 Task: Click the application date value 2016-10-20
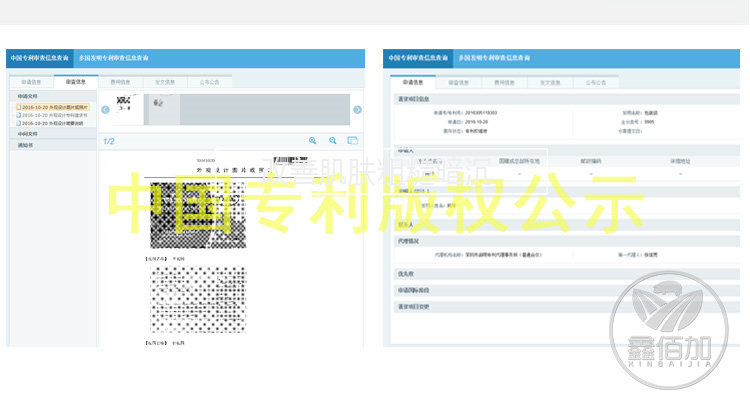point(476,122)
